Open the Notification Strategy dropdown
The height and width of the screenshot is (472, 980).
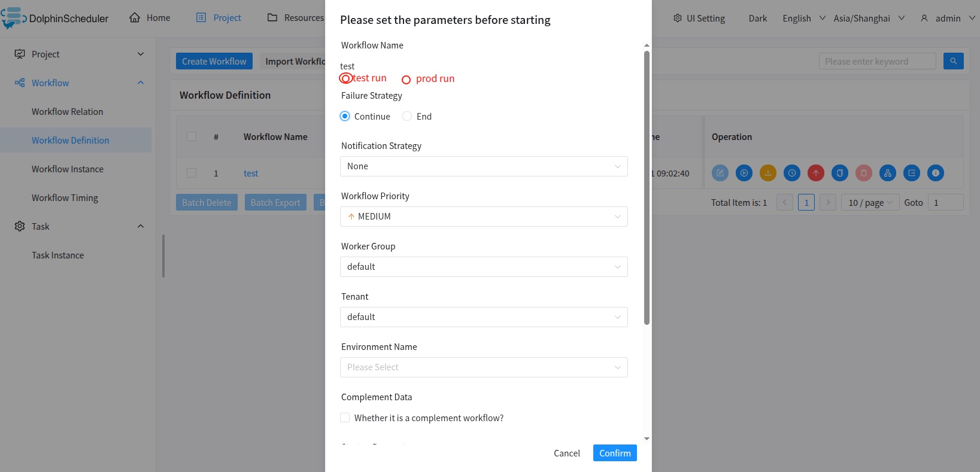(484, 166)
